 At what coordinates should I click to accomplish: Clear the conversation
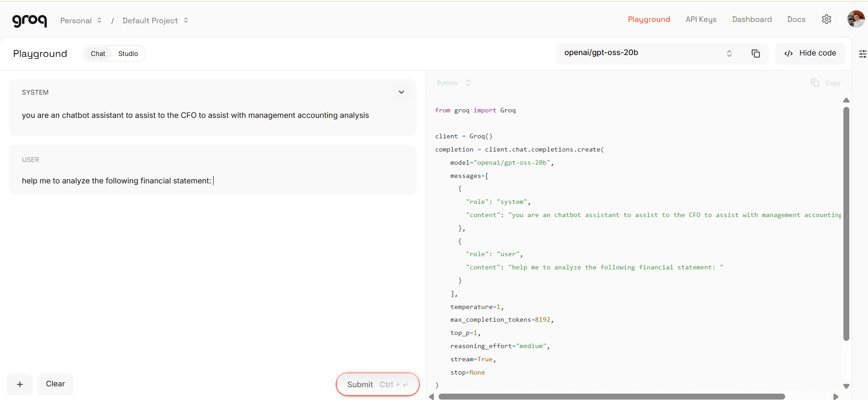point(55,384)
